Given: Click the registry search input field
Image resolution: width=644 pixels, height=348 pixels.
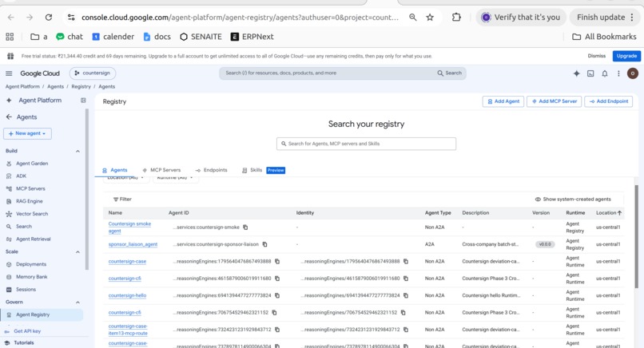Looking at the screenshot, I should 366,144.
